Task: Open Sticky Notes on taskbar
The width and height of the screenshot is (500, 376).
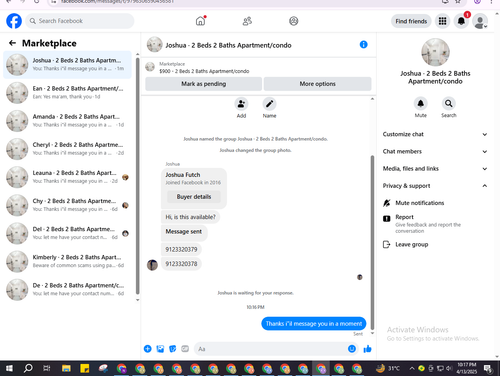Action: point(85,368)
